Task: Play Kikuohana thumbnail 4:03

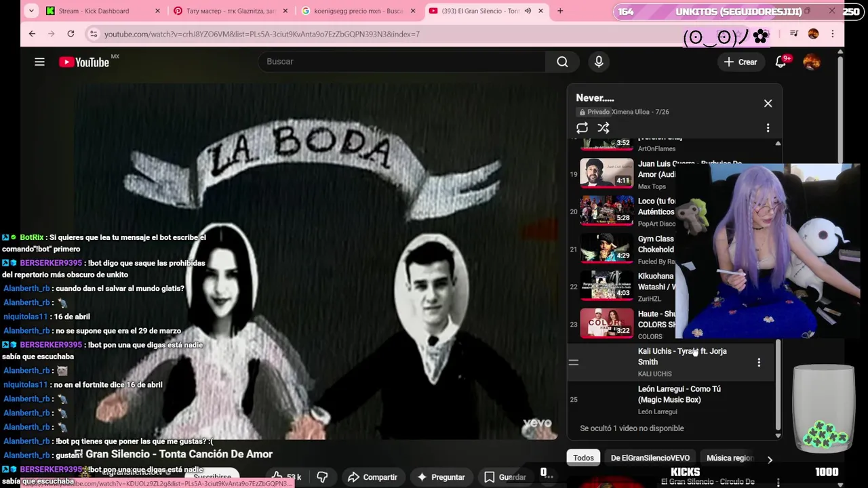Action: [x=606, y=285]
